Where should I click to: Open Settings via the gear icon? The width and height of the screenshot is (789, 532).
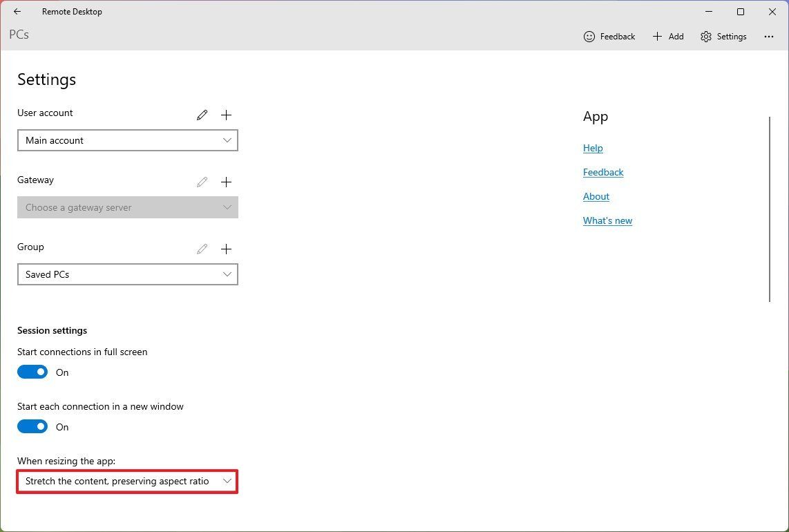coord(706,36)
